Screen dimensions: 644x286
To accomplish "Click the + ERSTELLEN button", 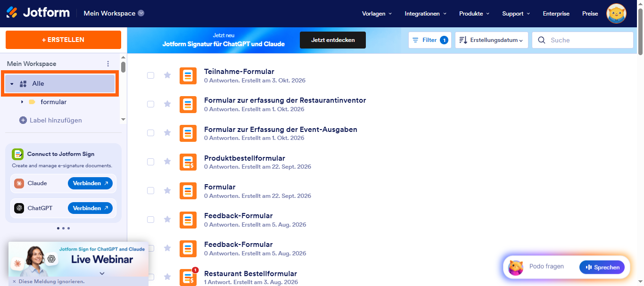I will [63, 40].
